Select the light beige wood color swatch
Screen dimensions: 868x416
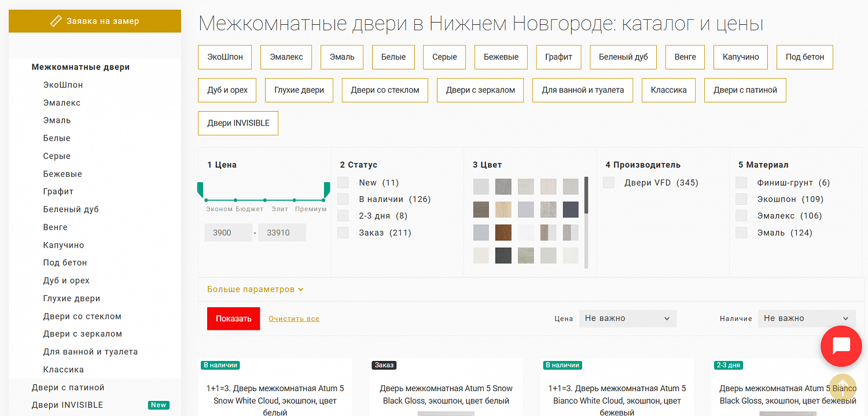503,209
